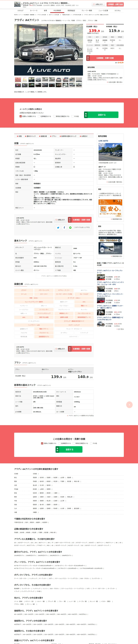
Task: Jump to the 状態 section anchor
Action: [19, 136]
